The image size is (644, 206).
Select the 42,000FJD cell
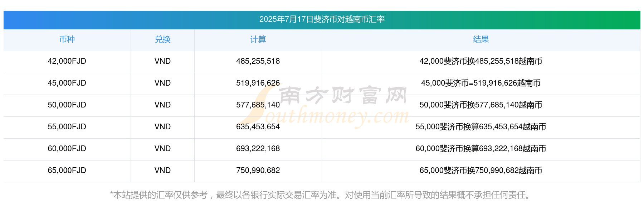tap(67, 61)
